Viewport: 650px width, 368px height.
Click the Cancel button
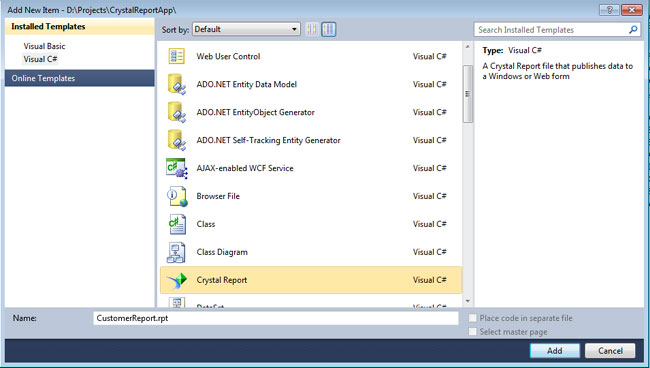(610, 351)
